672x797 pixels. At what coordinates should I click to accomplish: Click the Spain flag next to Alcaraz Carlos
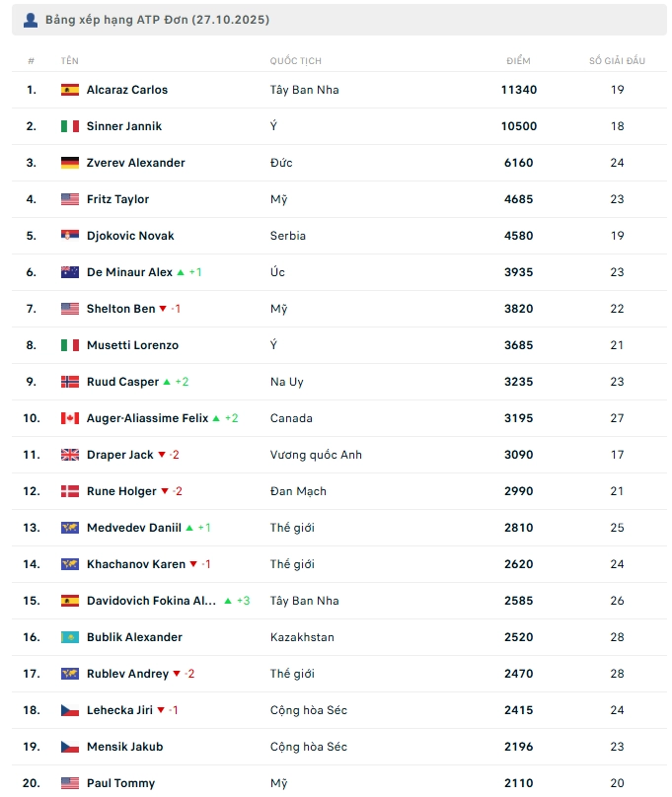70,90
